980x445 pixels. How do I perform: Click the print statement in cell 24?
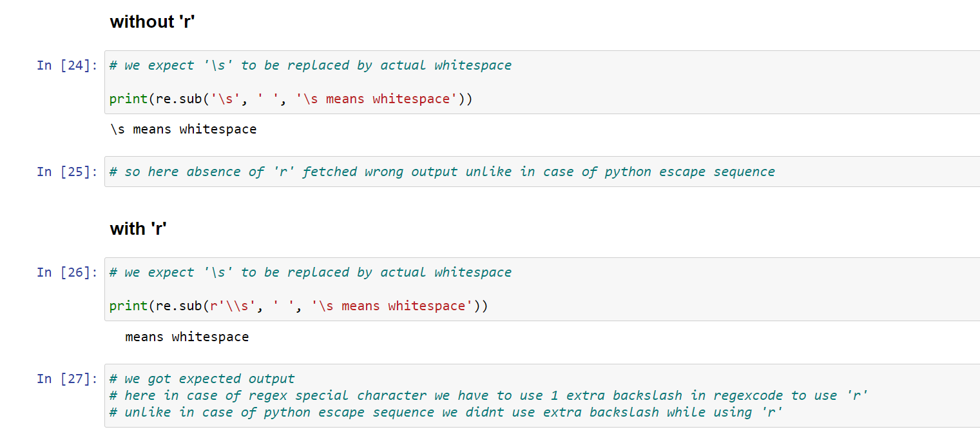(291, 99)
